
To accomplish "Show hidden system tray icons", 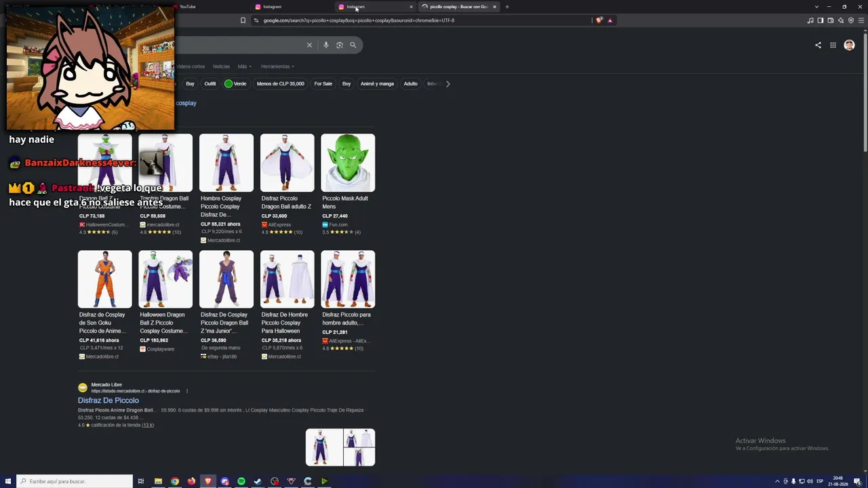I will point(778,481).
